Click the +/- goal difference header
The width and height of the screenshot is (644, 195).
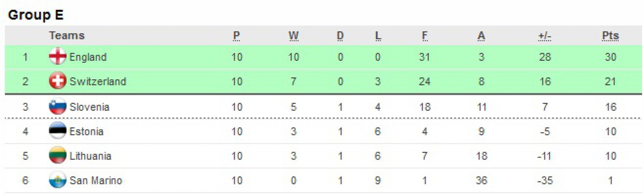pyautogui.click(x=545, y=35)
